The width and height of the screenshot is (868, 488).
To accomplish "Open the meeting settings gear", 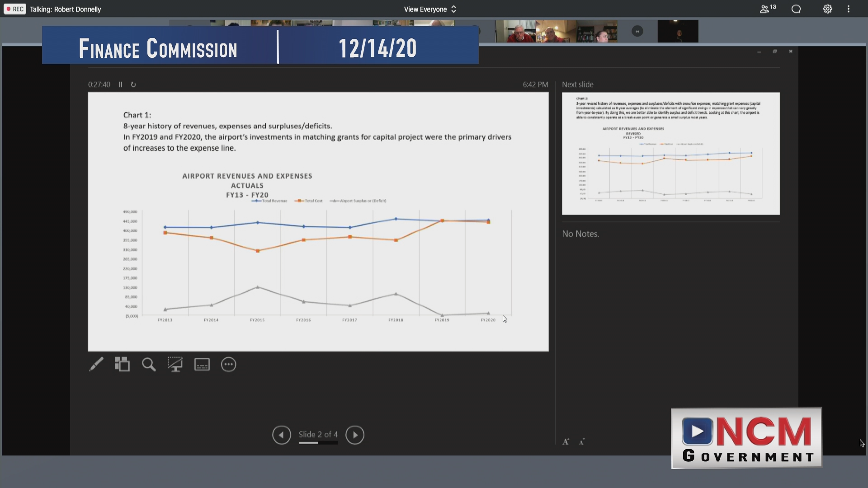I will pyautogui.click(x=827, y=9).
